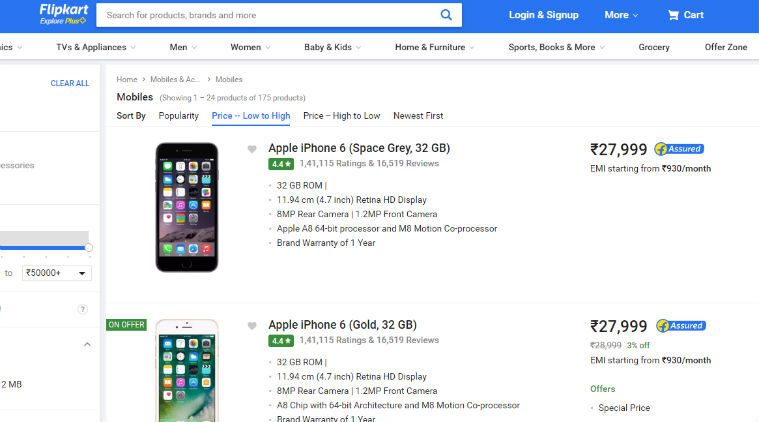The height and width of the screenshot is (422, 759).
Task: Open the Cart icon link
Action: point(685,15)
